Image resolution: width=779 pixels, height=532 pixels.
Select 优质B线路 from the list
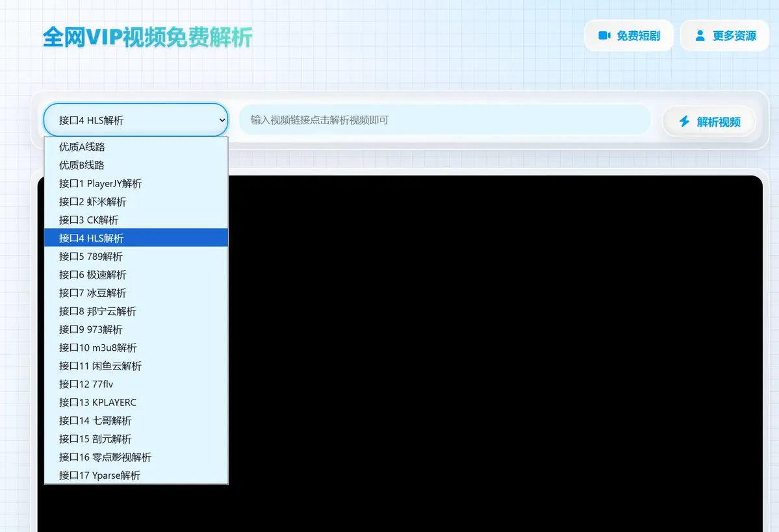tap(136, 165)
